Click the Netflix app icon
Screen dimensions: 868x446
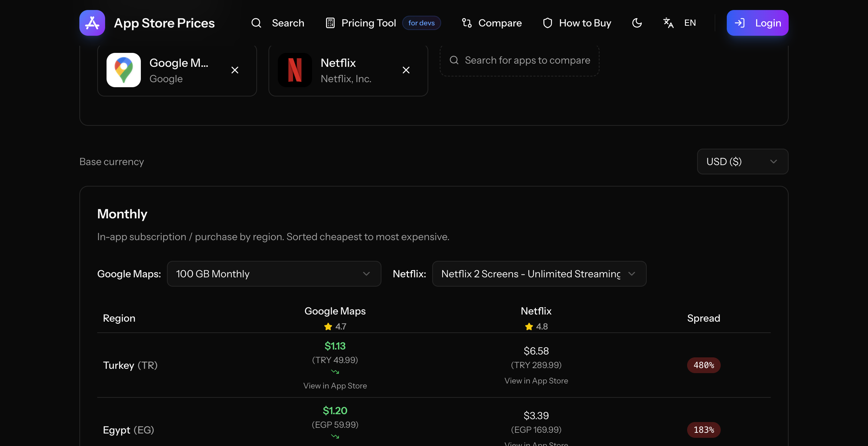point(295,70)
